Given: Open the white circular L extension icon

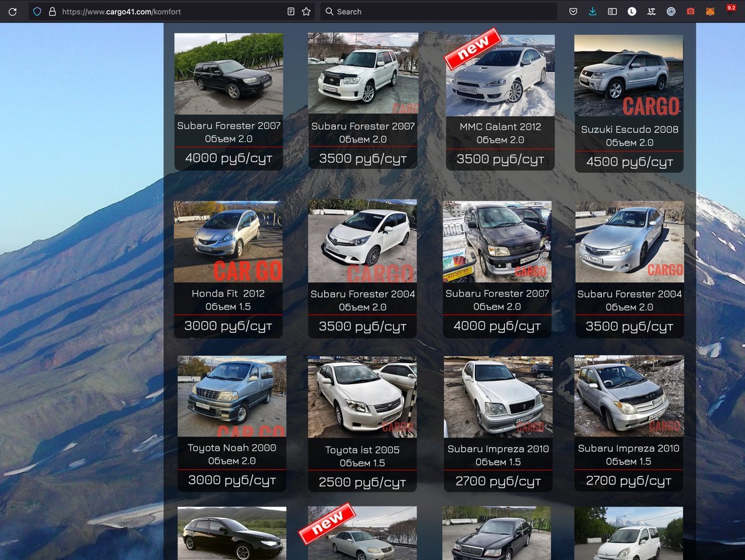Looking at the screenshot, I should pyautogui.click(x=632, y=12).
